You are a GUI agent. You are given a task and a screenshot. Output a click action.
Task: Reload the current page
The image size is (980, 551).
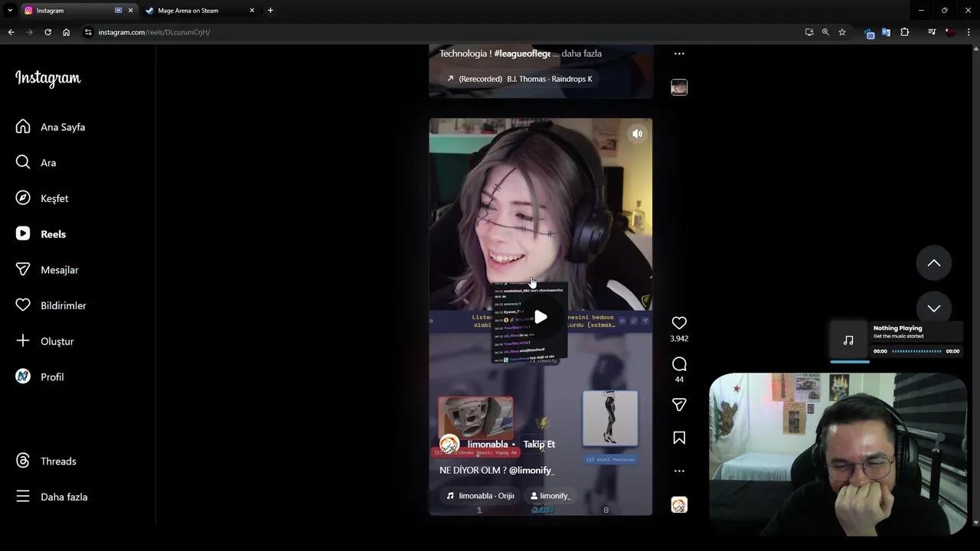coord(47,32)
